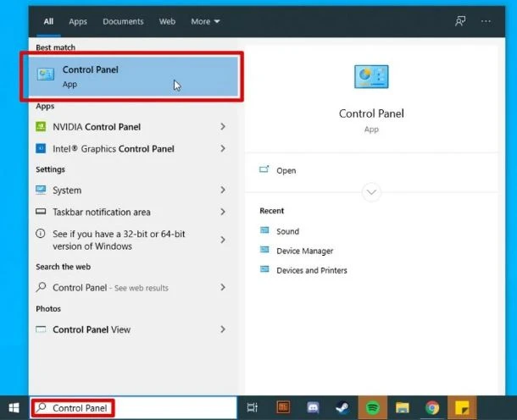
Task: Click the Windows Start button
Action: point(14,408)
